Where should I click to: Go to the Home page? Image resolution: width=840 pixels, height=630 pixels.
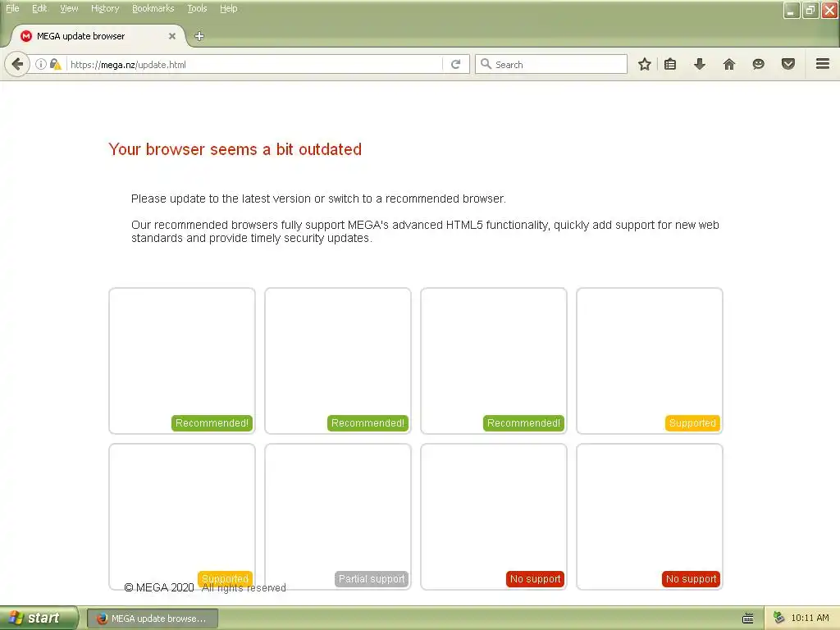point(729,64)
